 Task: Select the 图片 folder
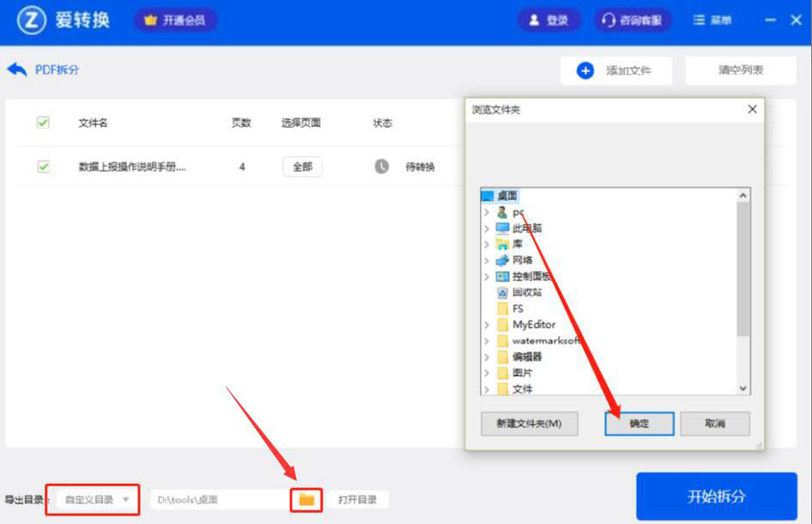pyautogui.click(x=515, y=373)
